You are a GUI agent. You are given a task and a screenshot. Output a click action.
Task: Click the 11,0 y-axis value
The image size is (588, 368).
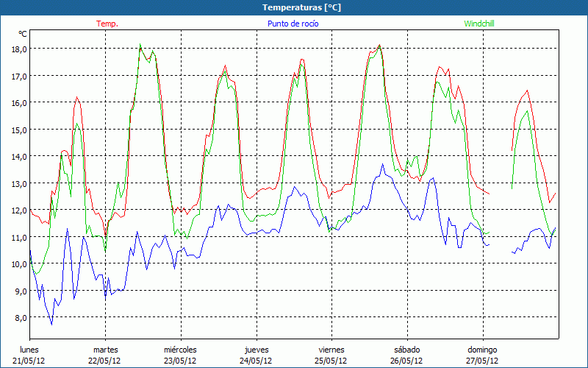[18, 237]
